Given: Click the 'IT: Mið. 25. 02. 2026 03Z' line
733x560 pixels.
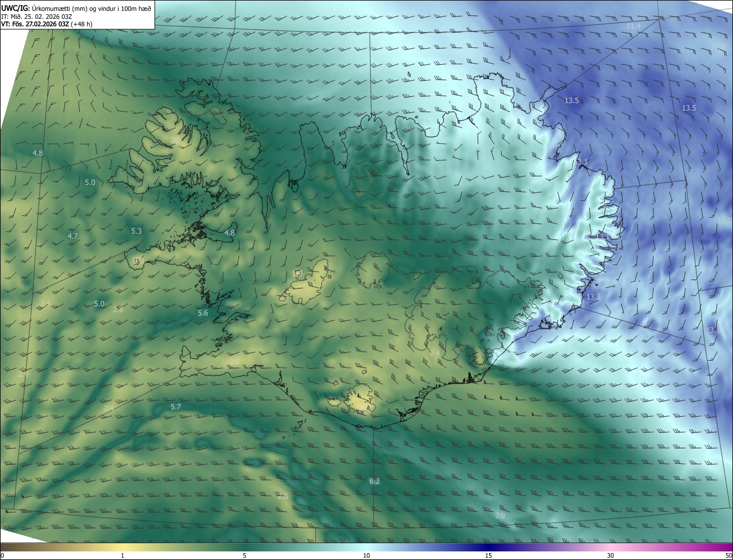Looking at the screenshot, I should [x=36, y=16].
